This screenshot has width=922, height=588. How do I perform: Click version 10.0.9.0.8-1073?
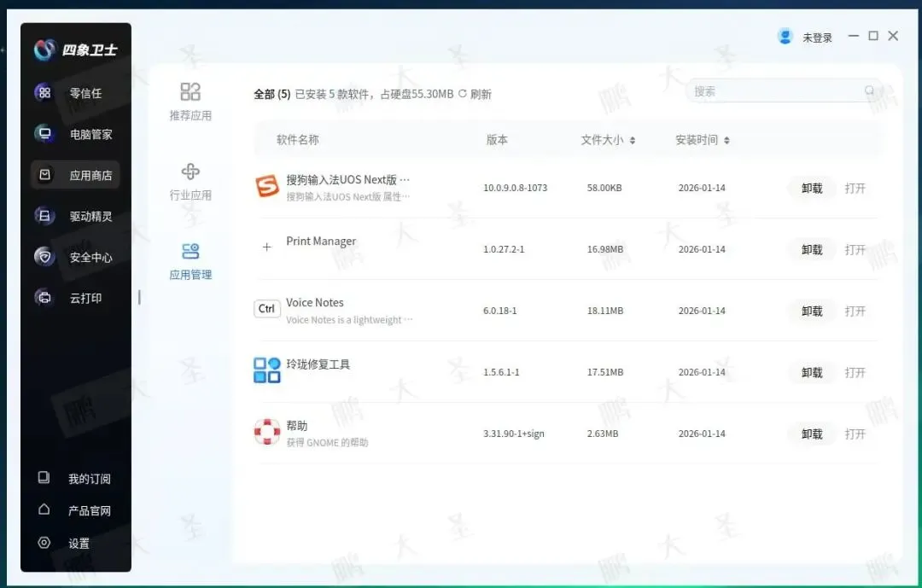click(515, 188)
